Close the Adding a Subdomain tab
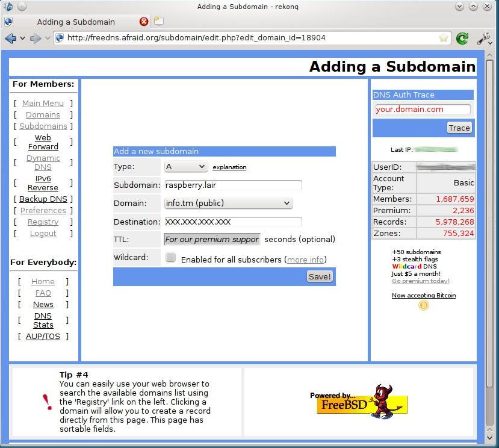Viewport: 499px width, 448px height. point(144,22)
